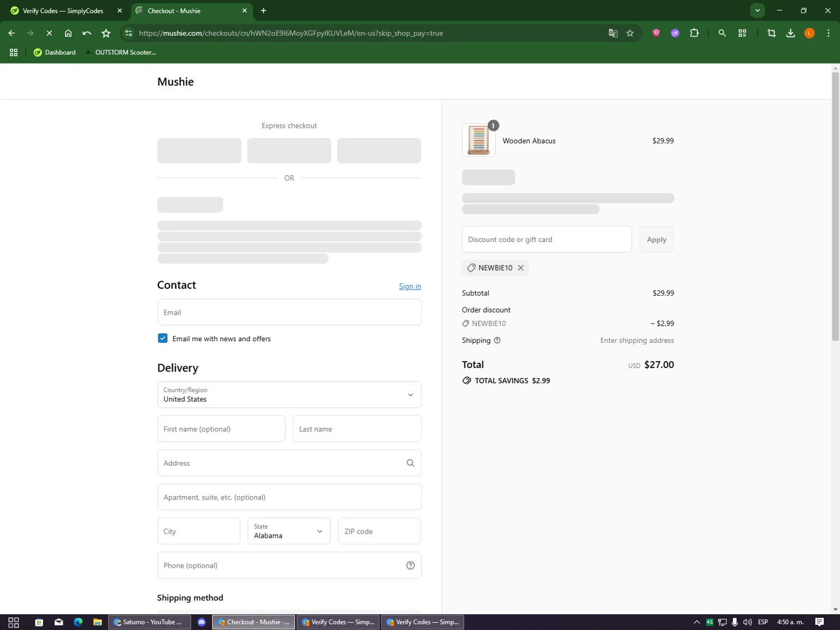Click phone field help question icon

[x=410, y=566]
